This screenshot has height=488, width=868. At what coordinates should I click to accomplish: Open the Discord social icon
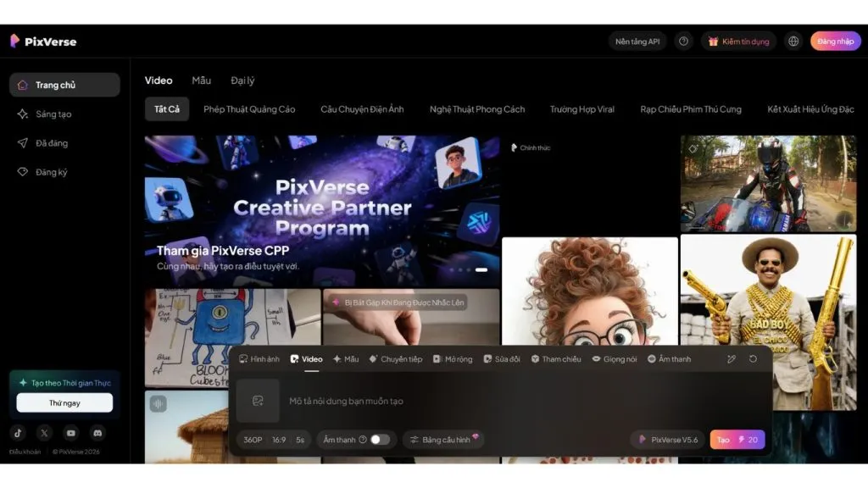pyautogui.click(x=97, y=433)
